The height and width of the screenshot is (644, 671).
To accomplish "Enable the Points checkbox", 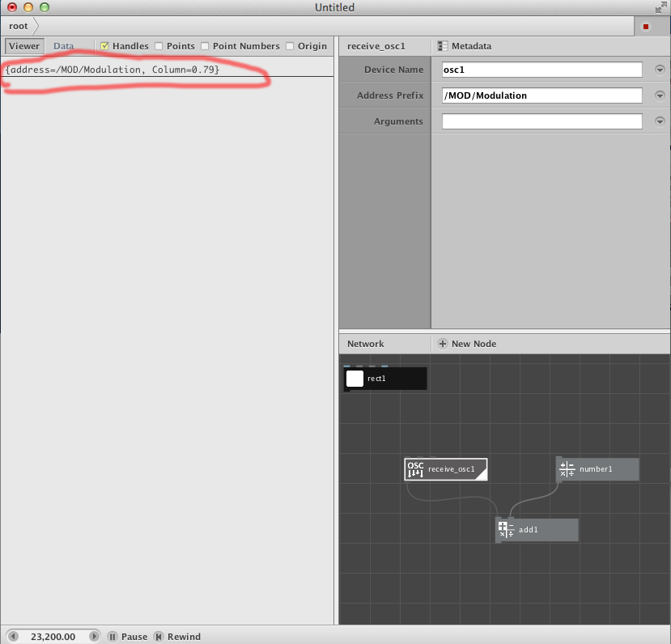I will (159, 46).
